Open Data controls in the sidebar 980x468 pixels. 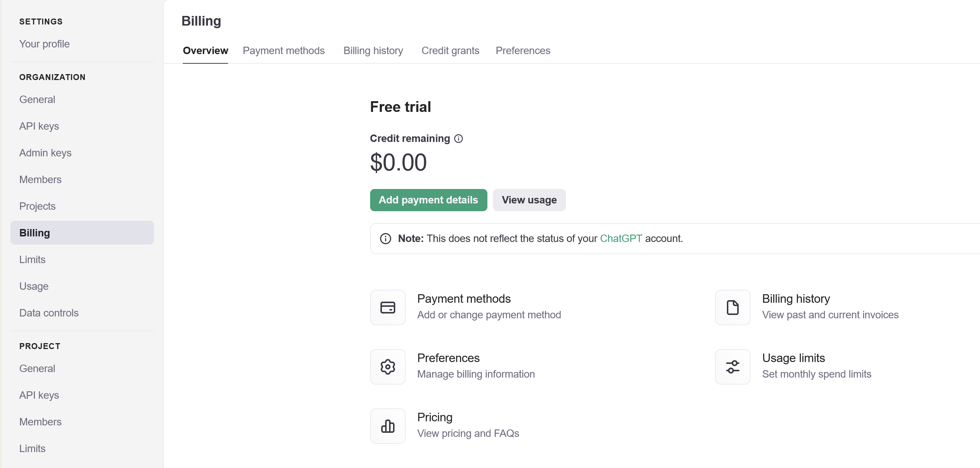[49, 313]
